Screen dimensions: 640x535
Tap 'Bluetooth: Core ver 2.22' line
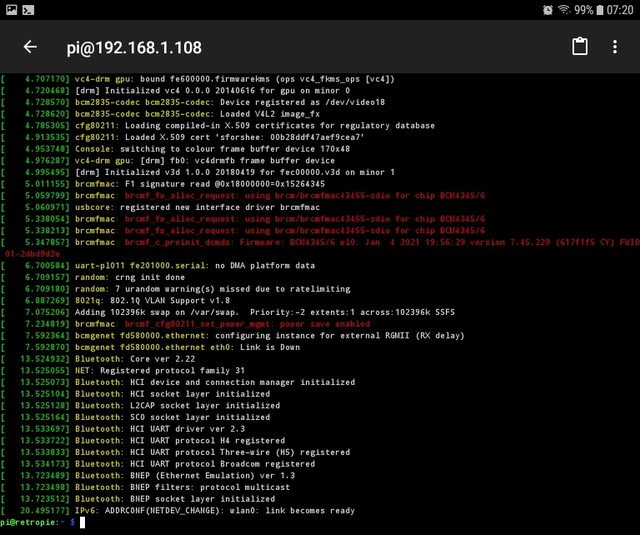click(x=98, y=359)
